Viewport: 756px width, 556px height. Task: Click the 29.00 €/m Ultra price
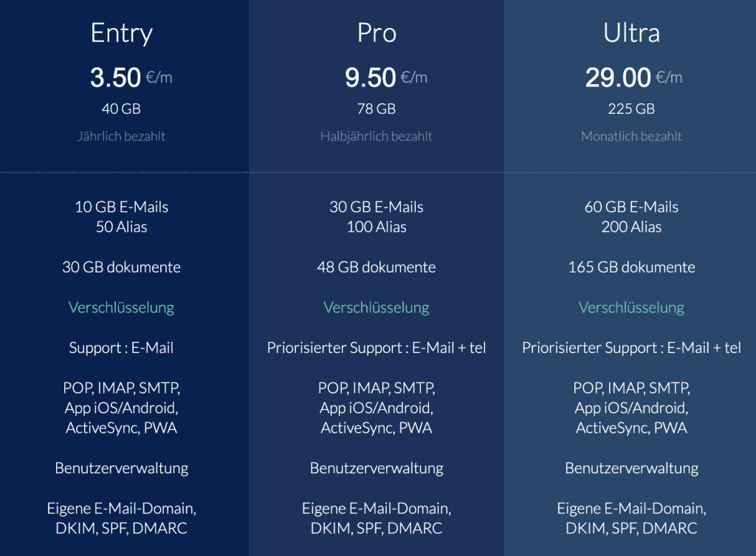[x=633, y=77]
